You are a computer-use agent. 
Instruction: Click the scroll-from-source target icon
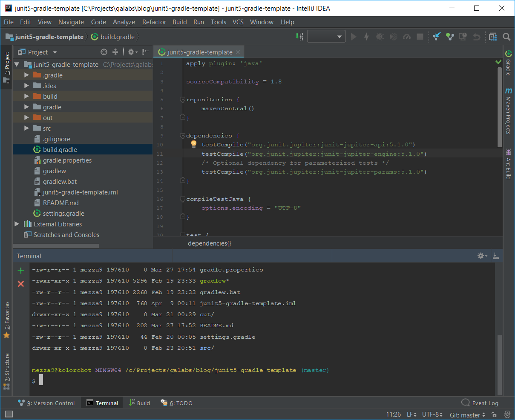coord(104,52)
